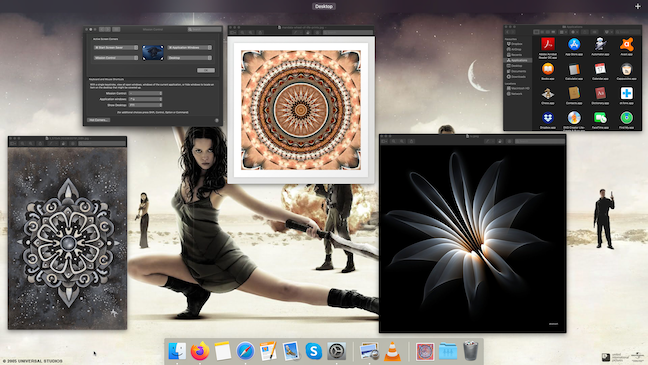Image resolution: width=648 pixels, height=365 pixels.
Task: Open bottom-left Mission Control corner dropdown
Action: pyautogui.click(x=116, y=58)
